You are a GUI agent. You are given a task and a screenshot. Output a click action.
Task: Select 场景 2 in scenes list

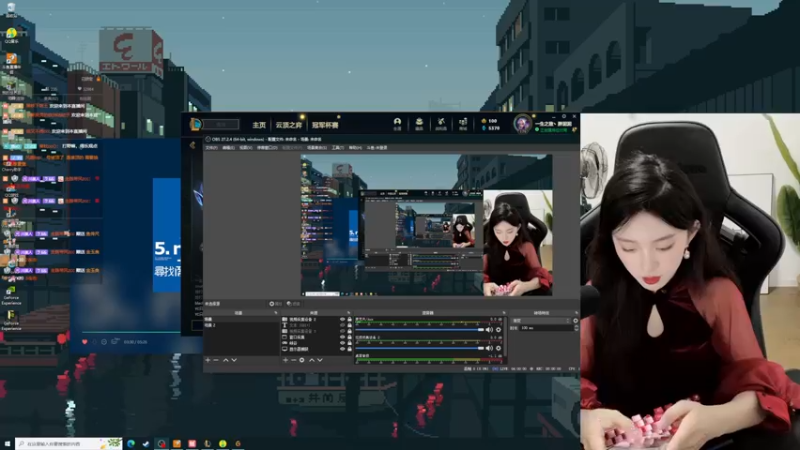pyautogui.click(x=210, y=325)
